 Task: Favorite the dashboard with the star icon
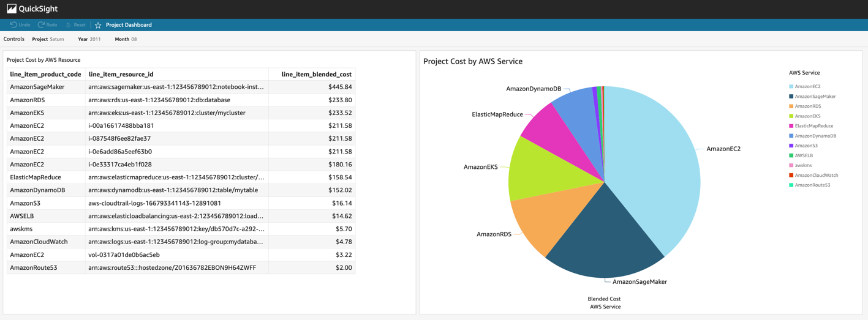(x=98, y=25)
